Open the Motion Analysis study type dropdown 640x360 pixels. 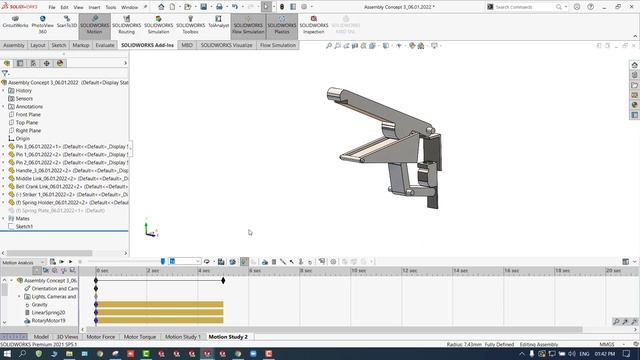[23, 262]
